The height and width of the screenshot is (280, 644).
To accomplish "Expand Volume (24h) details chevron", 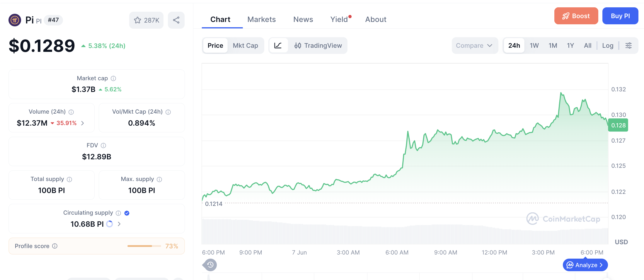I will point(83,123).
